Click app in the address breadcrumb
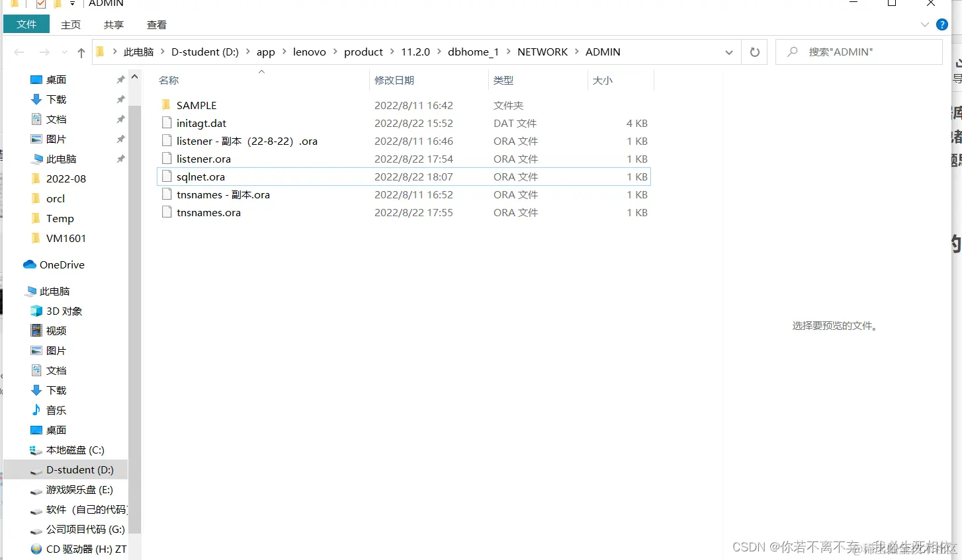Viewport: 962px width, 560px height. click(266, 52)
